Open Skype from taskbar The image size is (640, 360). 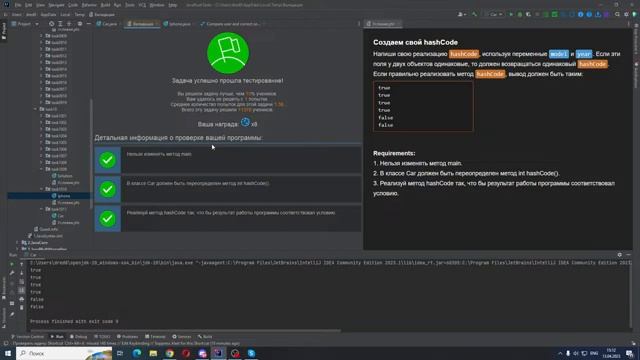click(x=251, y=353)
